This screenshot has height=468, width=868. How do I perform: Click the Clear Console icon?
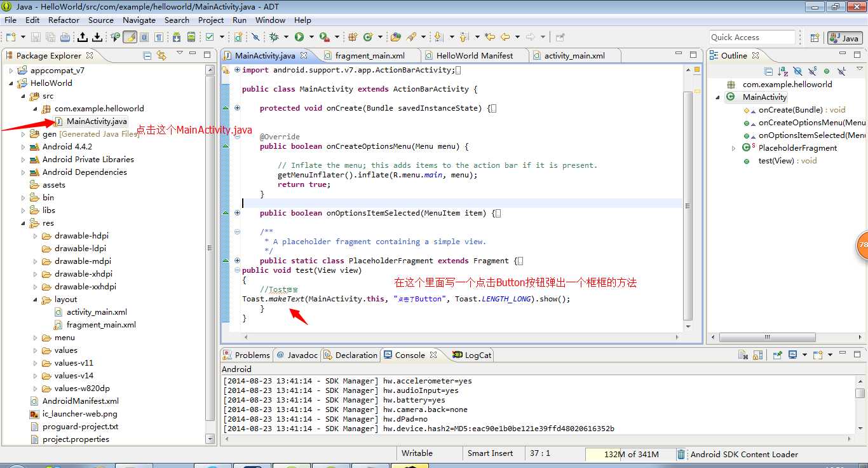(x=743, y=354)
